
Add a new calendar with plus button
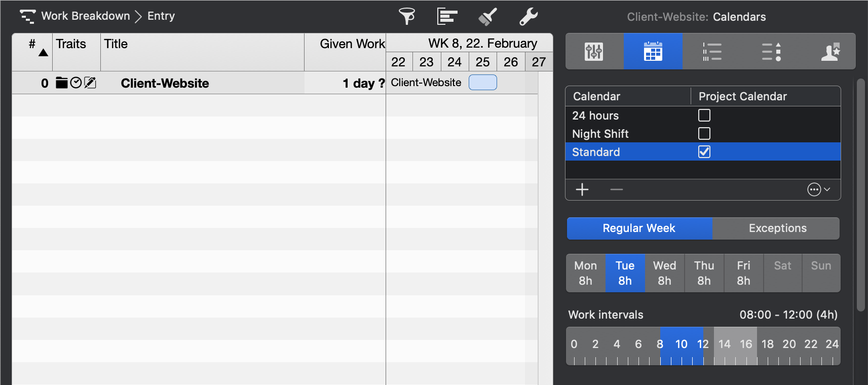(582, 189)
